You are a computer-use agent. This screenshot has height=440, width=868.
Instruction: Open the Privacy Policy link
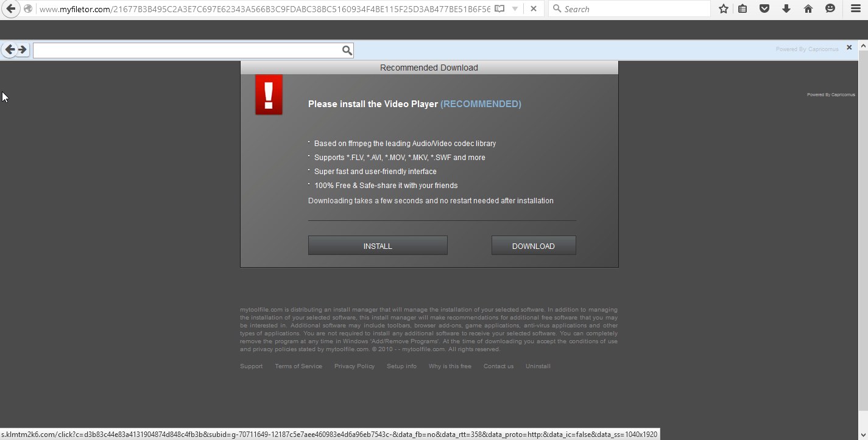[x=355, y=366]
